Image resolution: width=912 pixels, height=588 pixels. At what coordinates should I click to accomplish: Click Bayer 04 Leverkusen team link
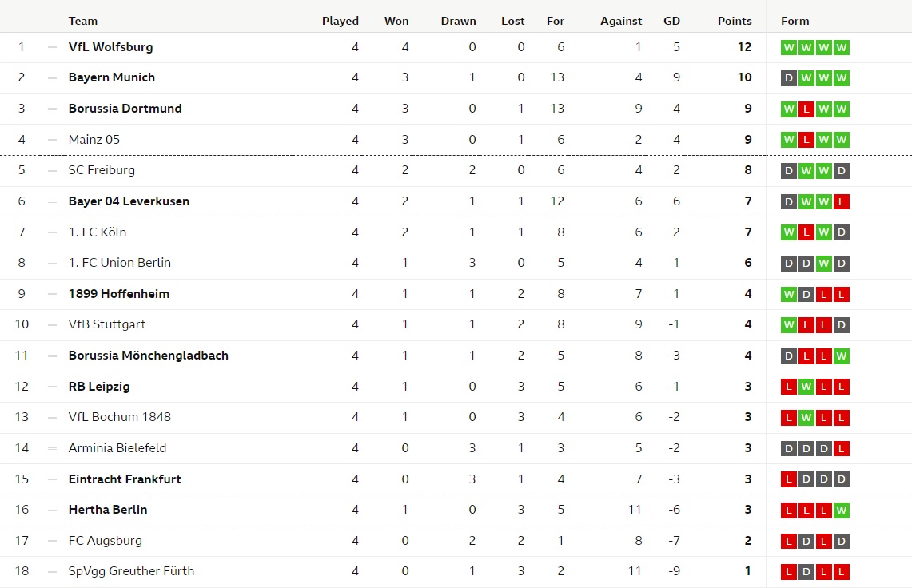pyautogui.click(x=129, y=201)
